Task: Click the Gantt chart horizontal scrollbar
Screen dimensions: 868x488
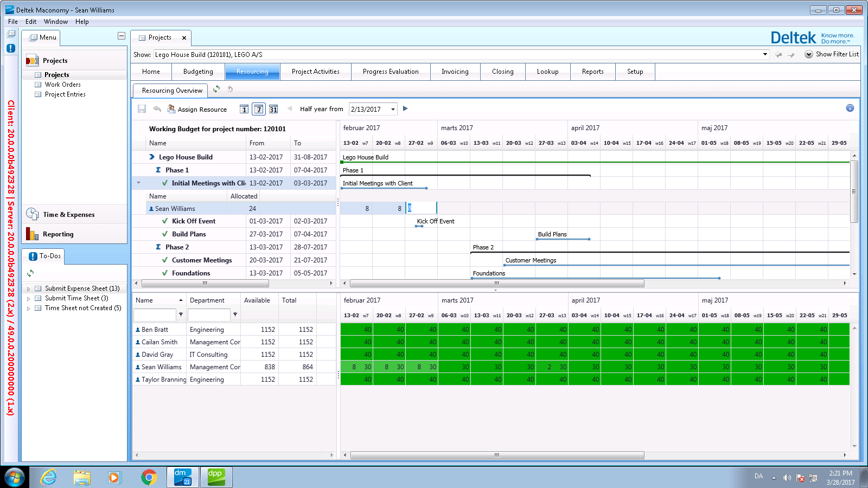Action: 496,284
